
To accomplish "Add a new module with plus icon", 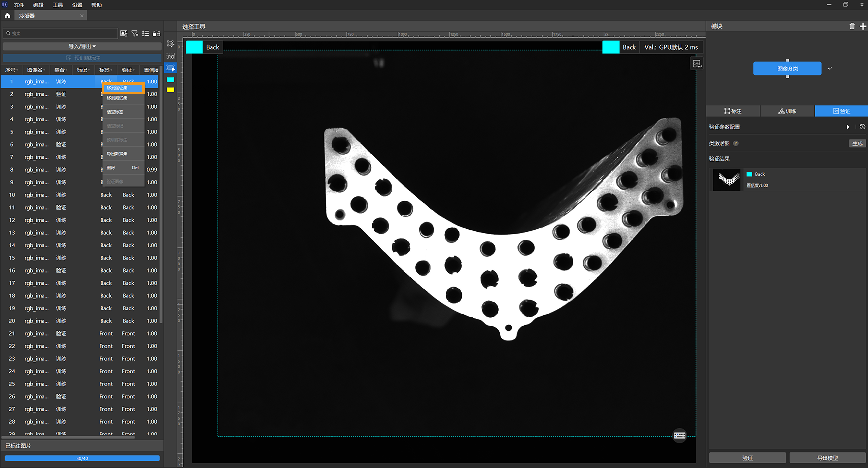I will (862, 26).
